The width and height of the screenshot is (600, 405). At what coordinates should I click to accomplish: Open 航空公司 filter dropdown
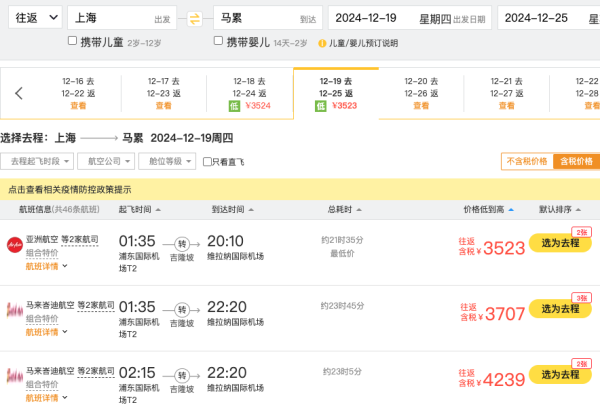coord(106,161)
